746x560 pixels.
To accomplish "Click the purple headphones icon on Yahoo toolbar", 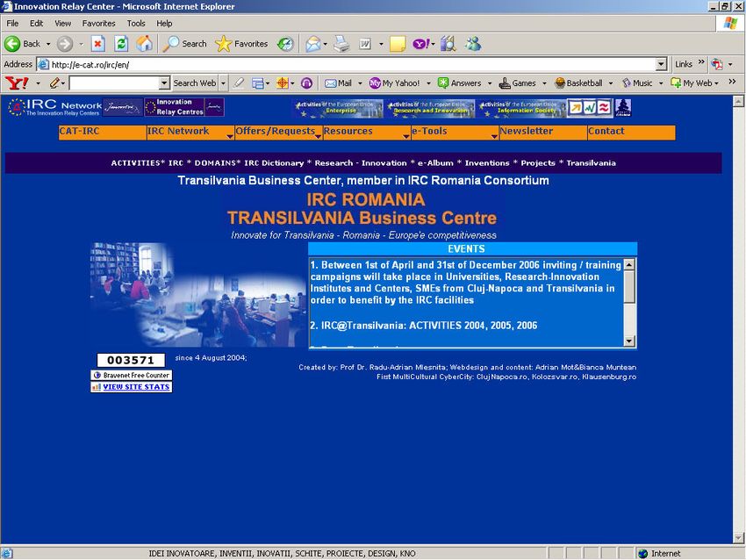I will click(x=306, y=83).
